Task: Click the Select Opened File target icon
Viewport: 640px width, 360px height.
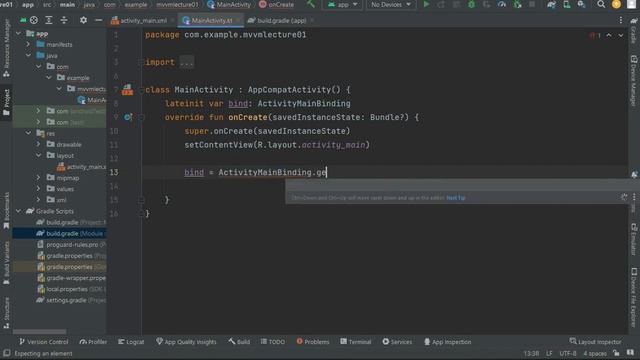Action: pyautogui.click(x=34, y=20)
